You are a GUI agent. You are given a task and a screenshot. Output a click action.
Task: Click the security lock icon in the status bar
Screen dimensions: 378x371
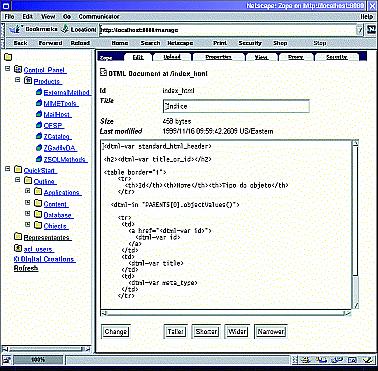7,360
